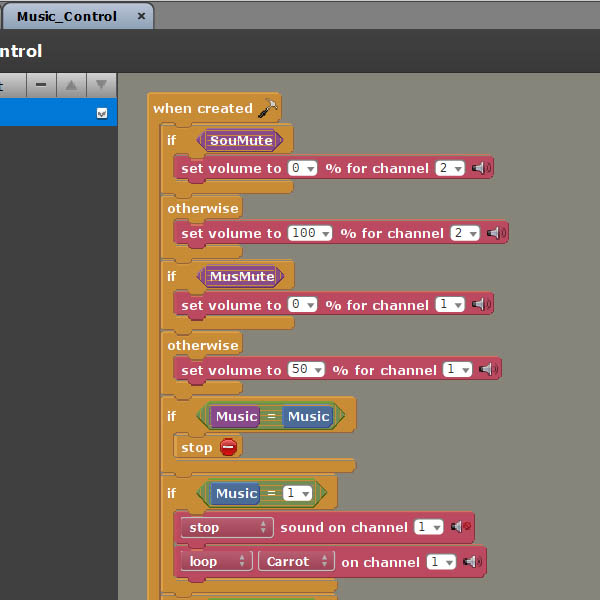Click speaker icon on 0% channel 2 block
This screenshot has height=600, width=600.
[x=481, y=168]
